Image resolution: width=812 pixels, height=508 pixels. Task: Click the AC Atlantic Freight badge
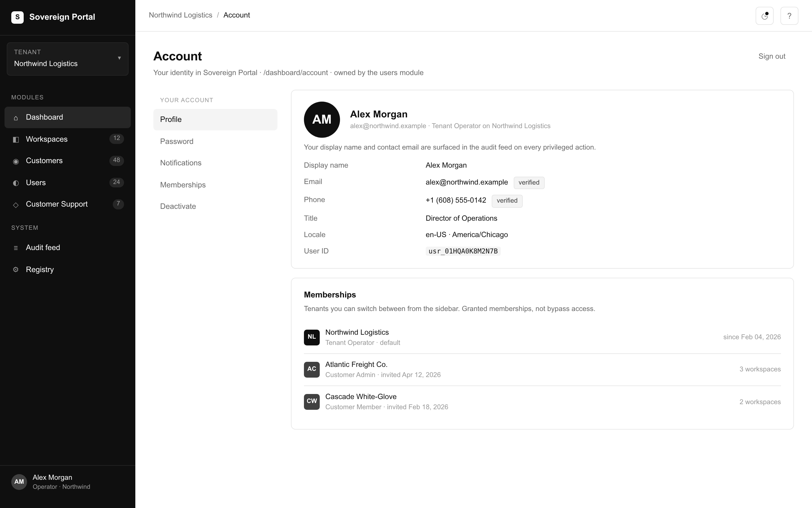click(312, 369)
